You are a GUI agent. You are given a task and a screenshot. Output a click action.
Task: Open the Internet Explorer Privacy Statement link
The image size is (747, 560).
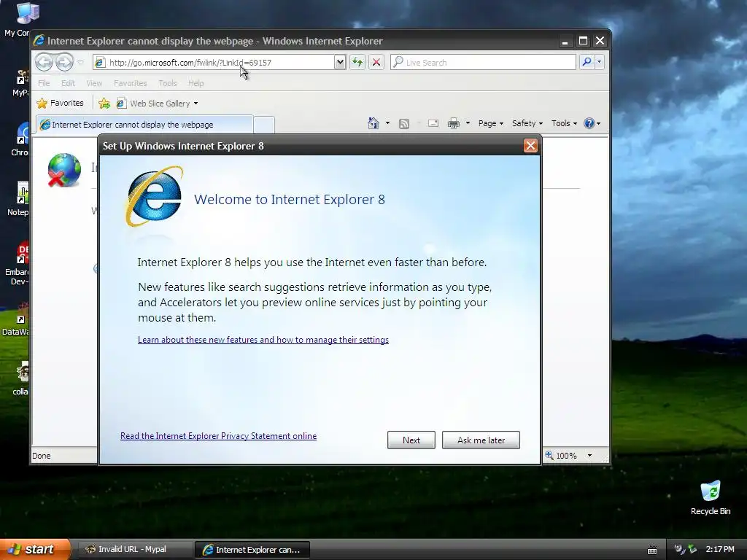(218, 436)
